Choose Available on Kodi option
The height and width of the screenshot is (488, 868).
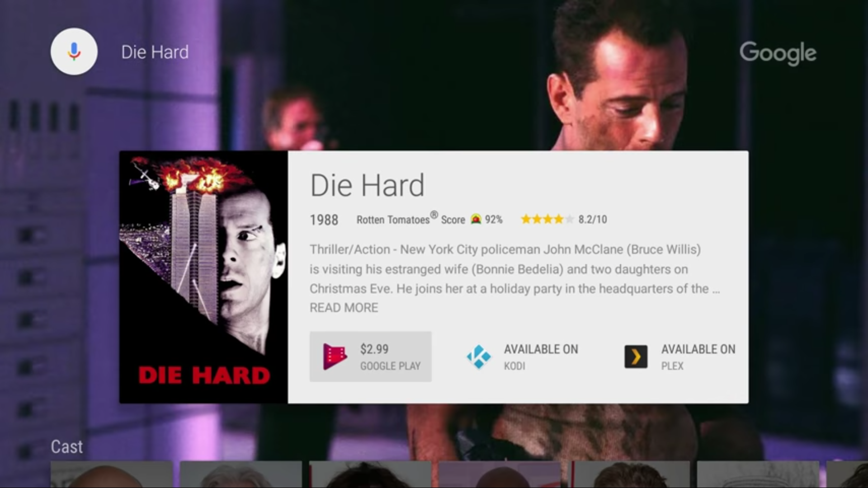[x=523, y=357]
